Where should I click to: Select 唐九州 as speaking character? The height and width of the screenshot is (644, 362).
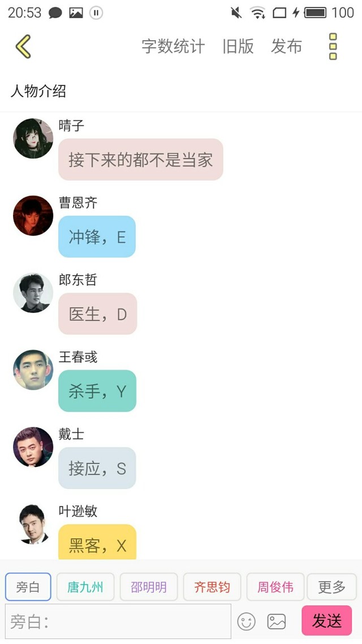(x=85, y=587)
